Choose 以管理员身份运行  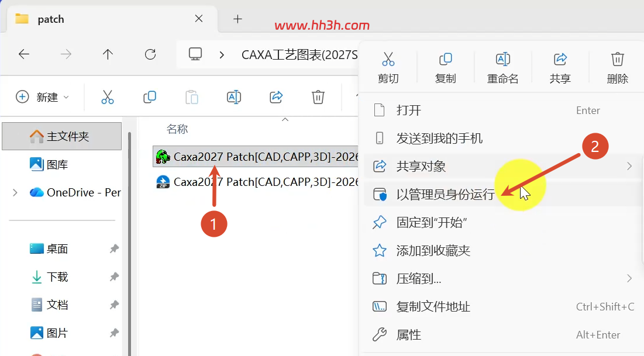click(x=501, y=194)
